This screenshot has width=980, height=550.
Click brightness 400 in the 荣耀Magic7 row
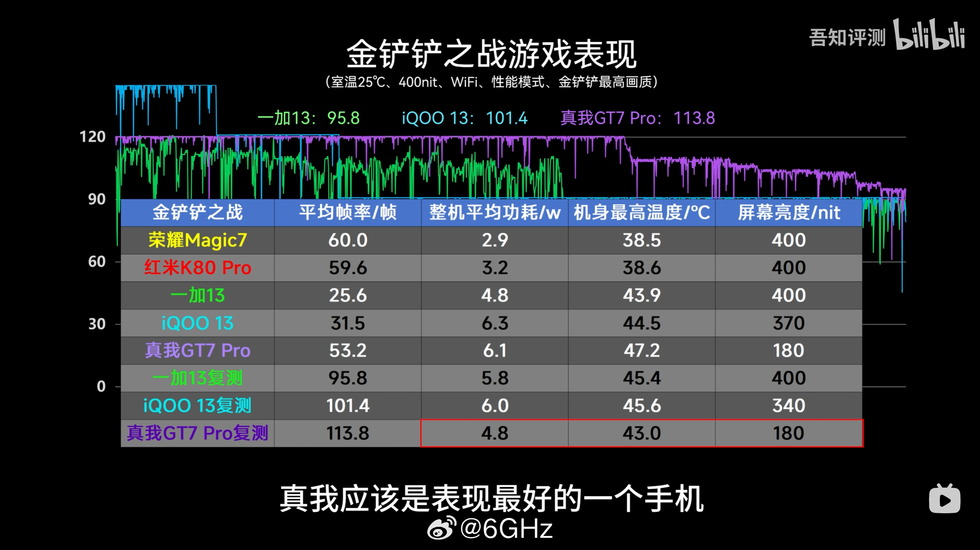coord(789,240)
